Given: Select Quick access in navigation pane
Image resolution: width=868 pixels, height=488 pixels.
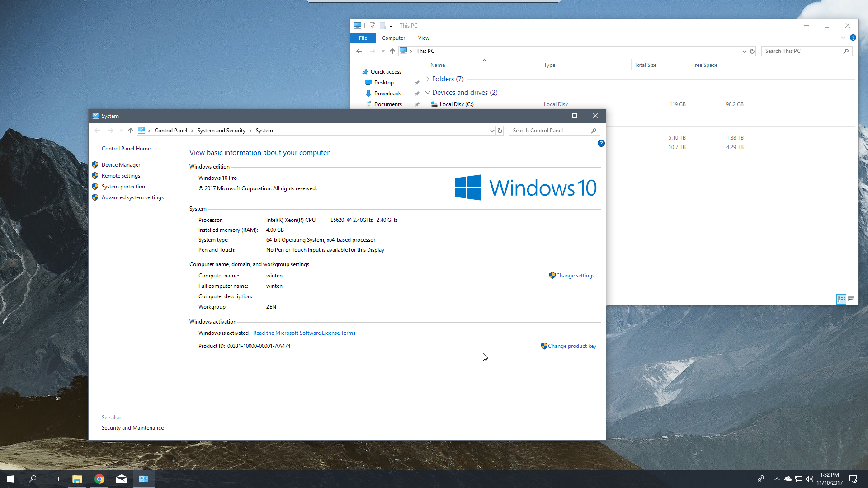Looking at the screenshot, I should tap(386, 72).
